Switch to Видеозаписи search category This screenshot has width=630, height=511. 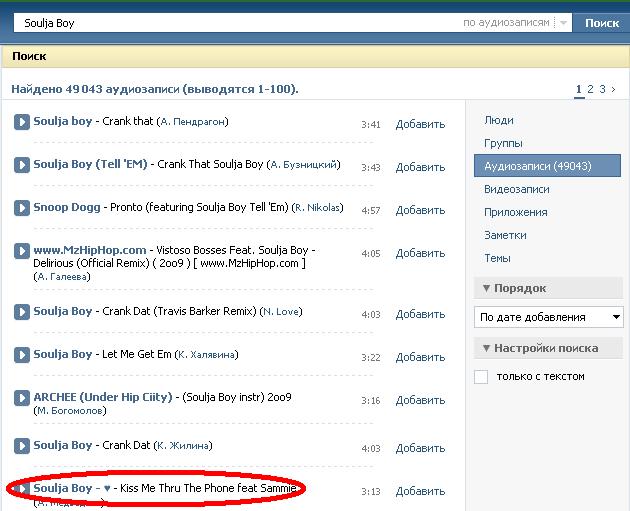tap(517, 189)
